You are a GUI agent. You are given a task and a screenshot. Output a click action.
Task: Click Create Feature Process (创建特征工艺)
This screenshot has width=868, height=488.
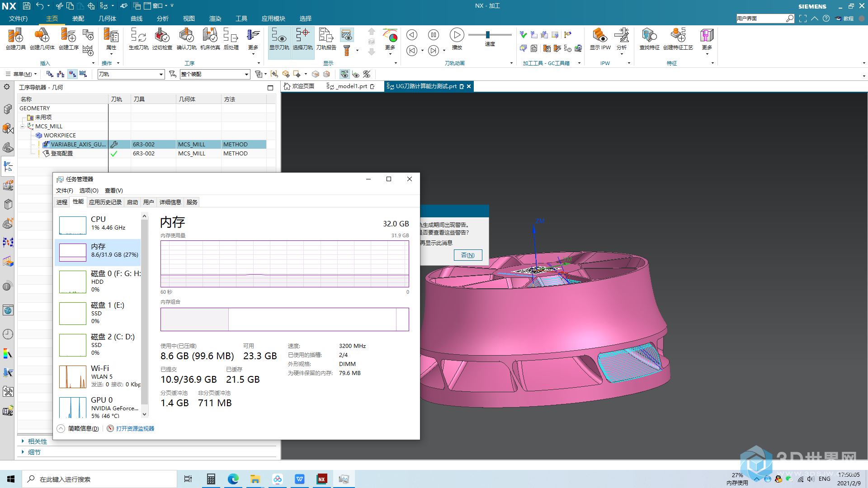coord(678,38)
